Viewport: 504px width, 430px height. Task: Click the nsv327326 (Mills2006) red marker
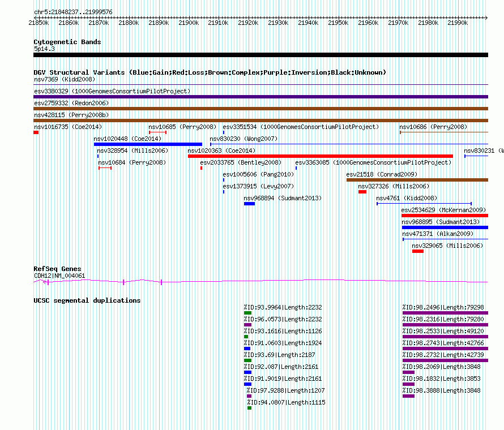[x=362, y=192]
